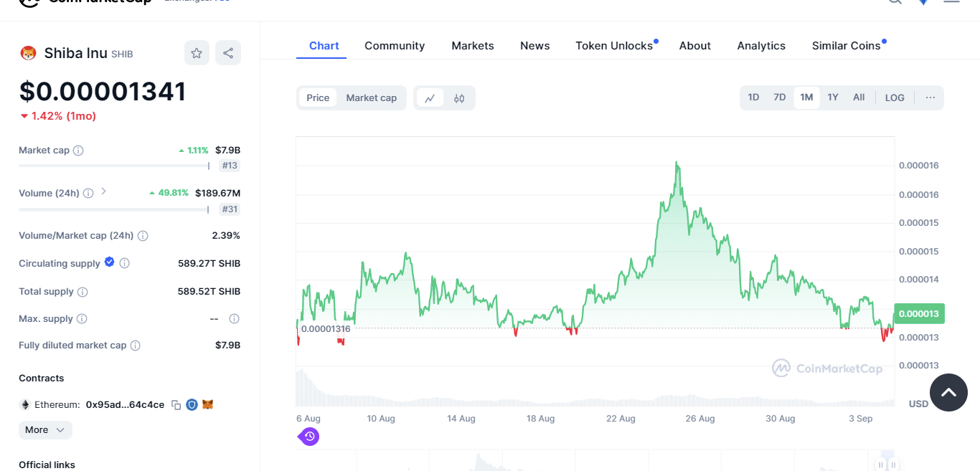Jump back to top with arrow button
The width and height of the screenshot is (980, 471).
pyautogui.click(x=948, y=392)
